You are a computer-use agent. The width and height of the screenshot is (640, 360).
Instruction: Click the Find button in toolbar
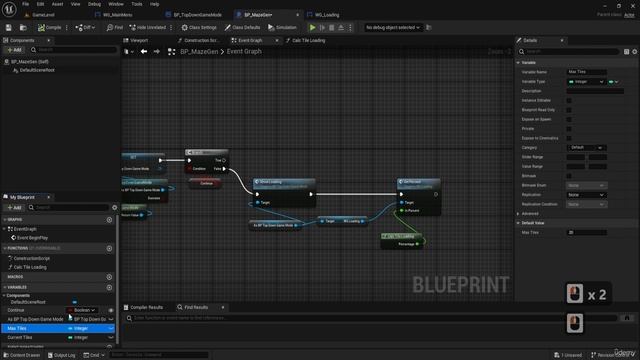[115, 27]
